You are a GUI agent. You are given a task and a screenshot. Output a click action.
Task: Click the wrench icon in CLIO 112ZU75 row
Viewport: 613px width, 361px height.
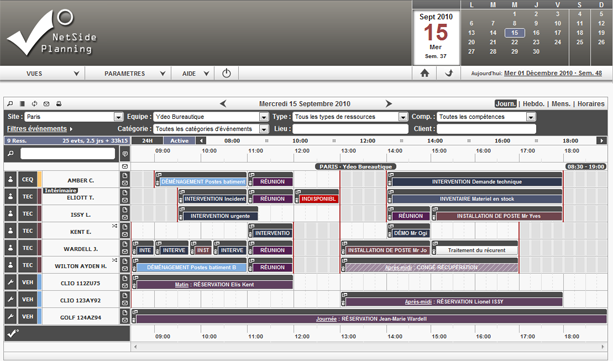11,282
